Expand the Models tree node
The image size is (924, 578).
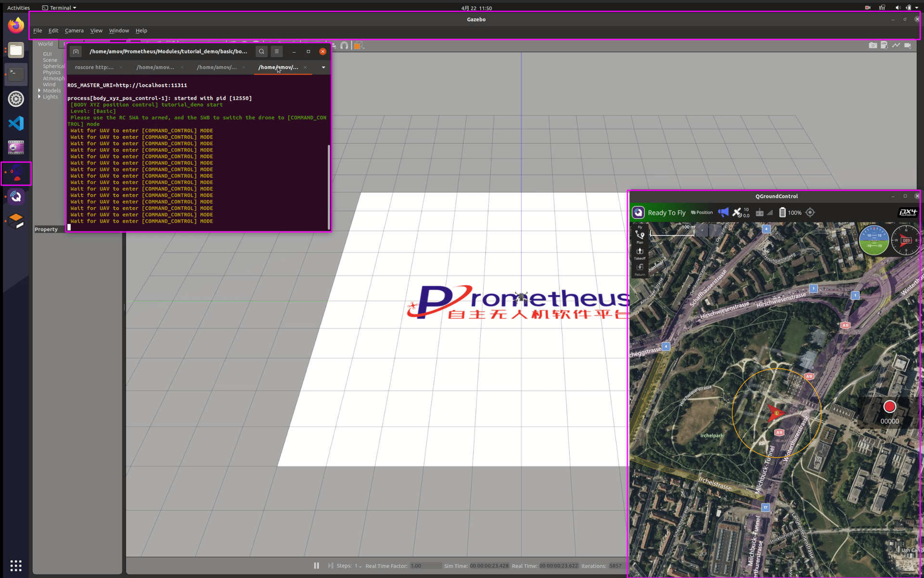click(x=39, y=90)
